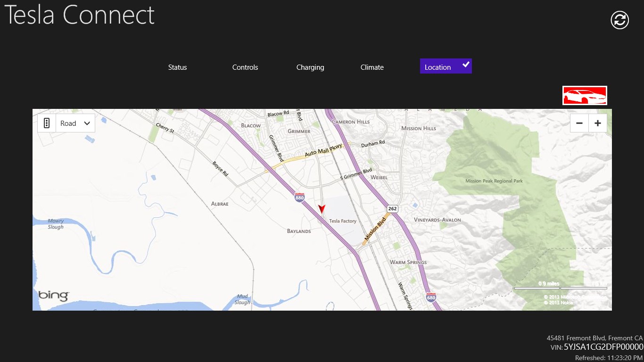Screen dimensions: 644x362
Task: Go to the Charging tab
Action: pos(310,67)
